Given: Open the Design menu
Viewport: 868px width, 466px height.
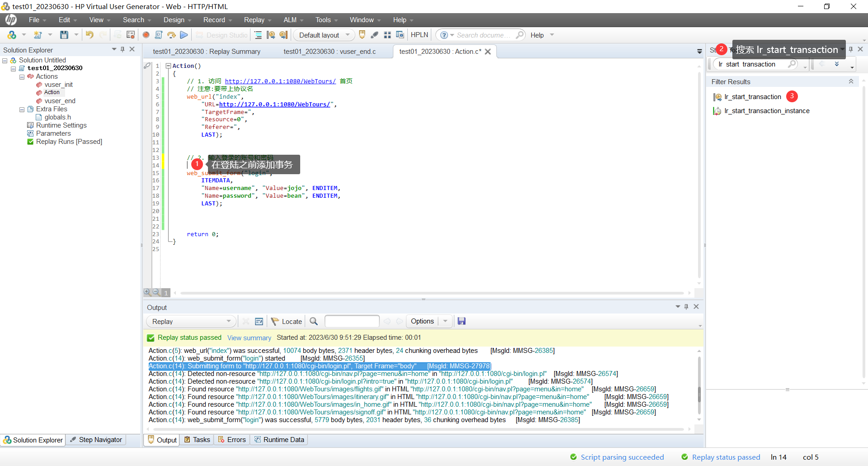Looking at the screenshot, I should (x=177, y=20).
